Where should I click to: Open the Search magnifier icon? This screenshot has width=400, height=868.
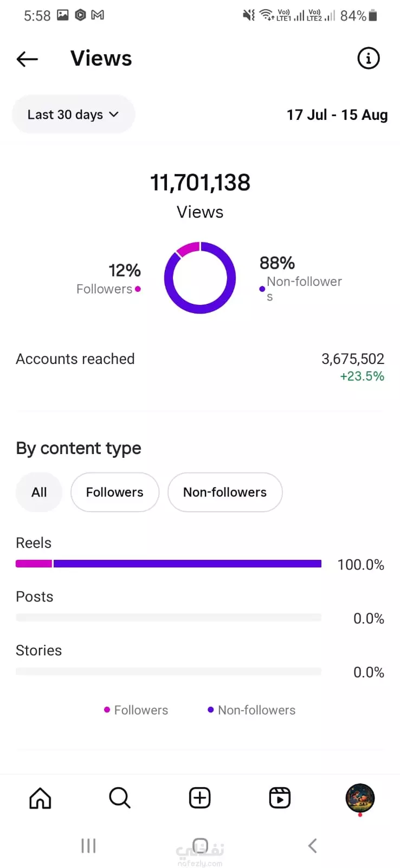(120, 798)
